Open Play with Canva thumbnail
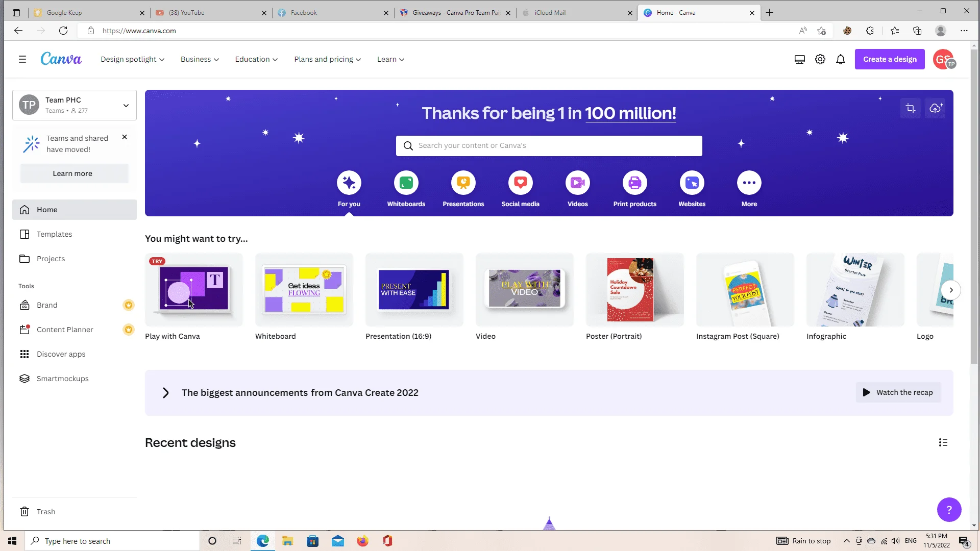Screen dimensions: 980x551 pyautogui.click(x=194, y=290)
